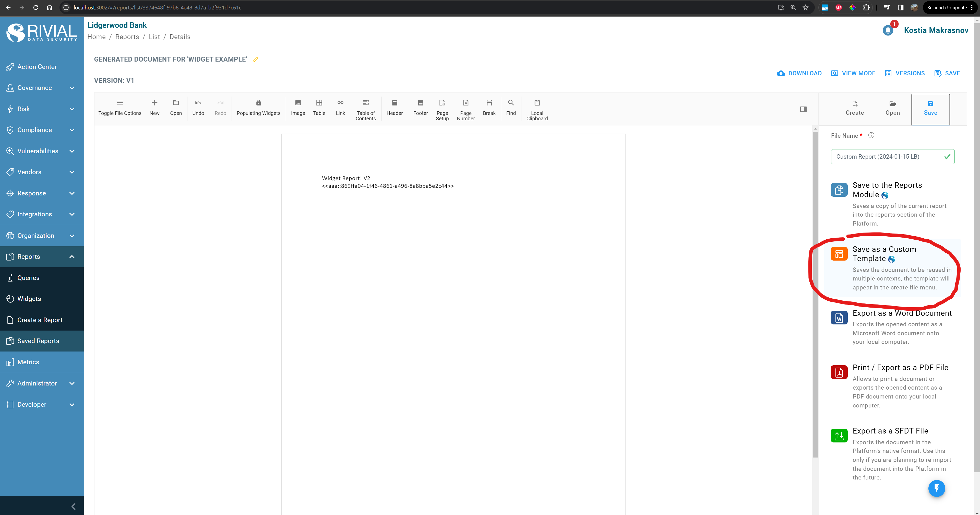Insert a Break in document
Viewport: 980px width, 515px height.
pos(489,107)
